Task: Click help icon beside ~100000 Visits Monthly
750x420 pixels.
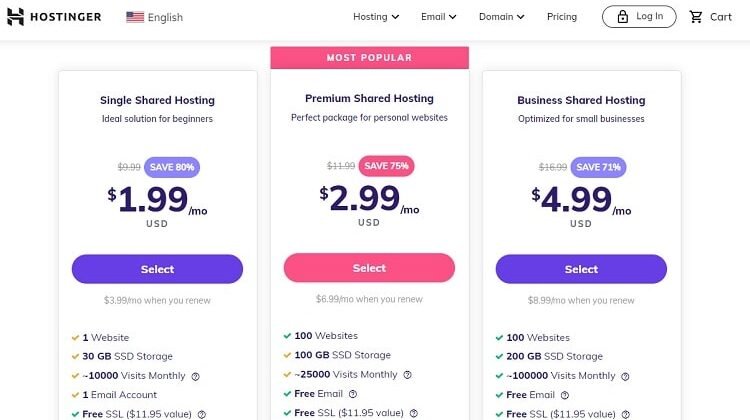Action: click(x=626, y=376)
